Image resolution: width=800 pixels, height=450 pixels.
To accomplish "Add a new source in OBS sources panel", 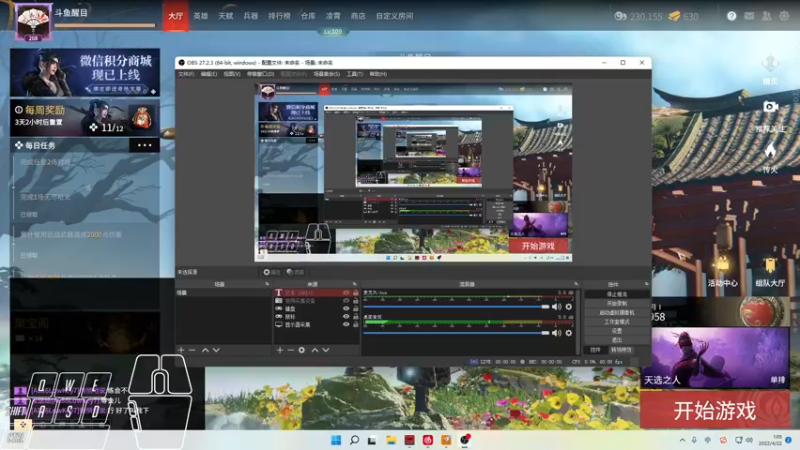I will 280,350.
